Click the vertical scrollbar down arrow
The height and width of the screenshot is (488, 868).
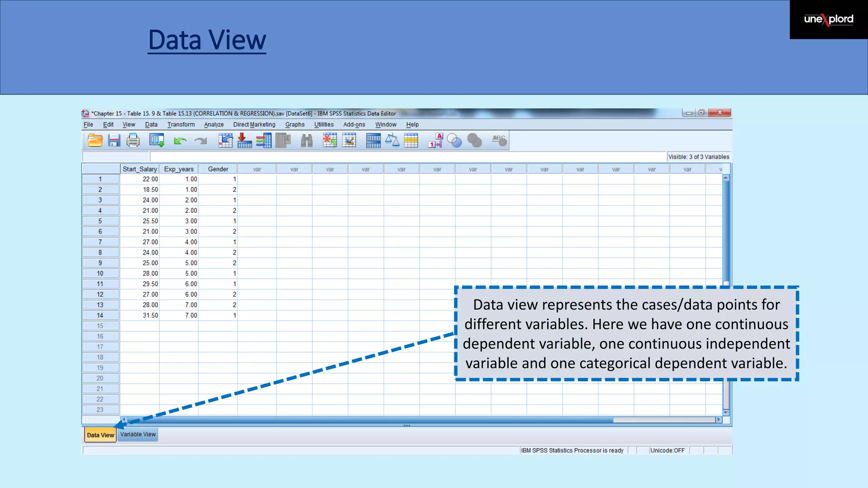tap(726, 413)
